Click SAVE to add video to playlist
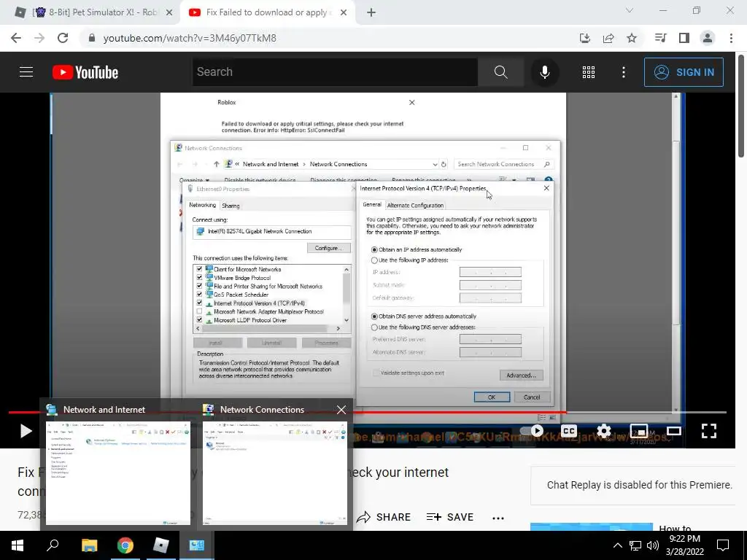Screen dimensions: 747x560 coord(449,517)
